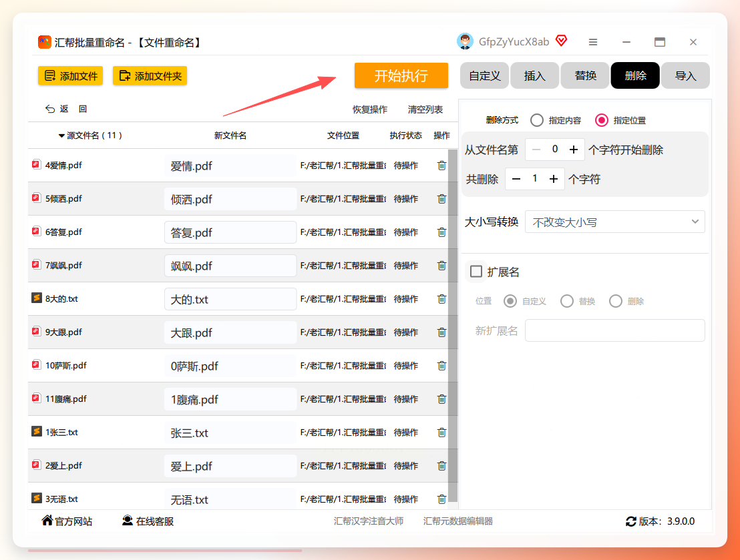Choose 自定义 extension position radio
740x560 pixels.
coord(510,301)
